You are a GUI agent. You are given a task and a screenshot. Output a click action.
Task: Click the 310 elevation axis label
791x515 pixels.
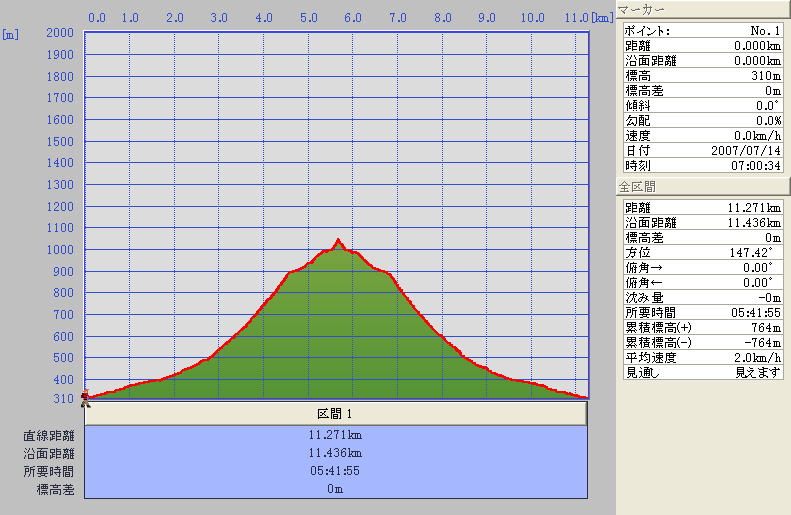pos(64,399)
